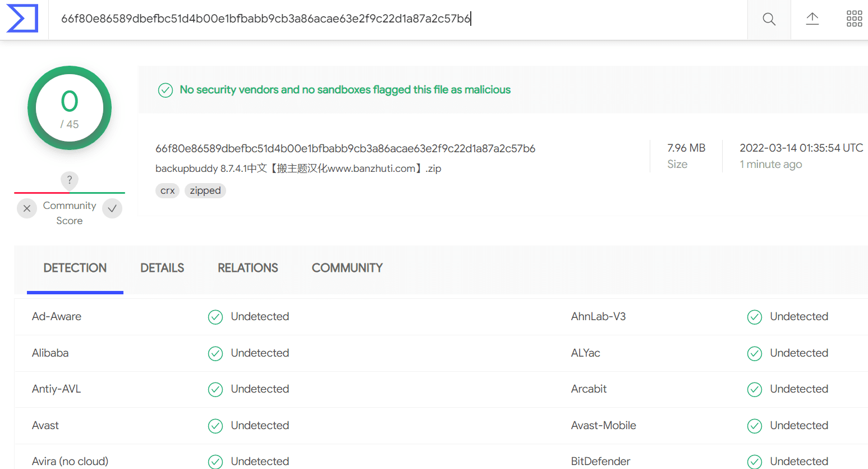
Task: Switch to the DETECTION tab
Action: click(x=75, y=268)
